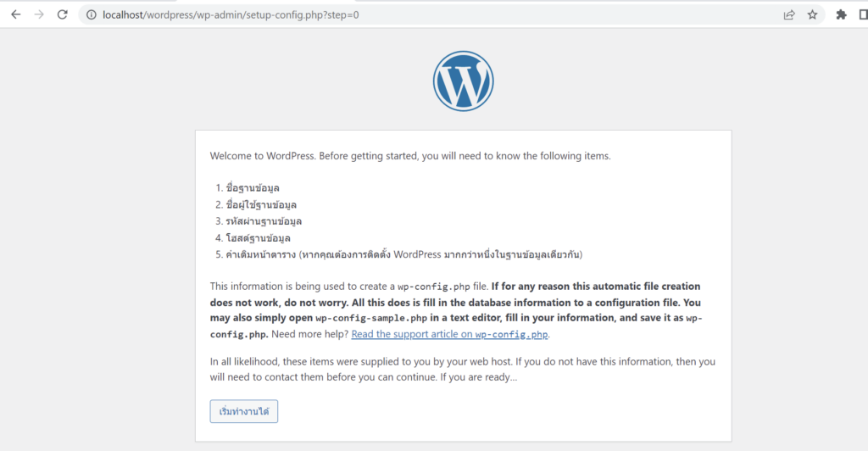The height and width of the screenshot is (451, 868).
Task: Click the 'In all likelihood' paragraph
Action: pos(462,369)
